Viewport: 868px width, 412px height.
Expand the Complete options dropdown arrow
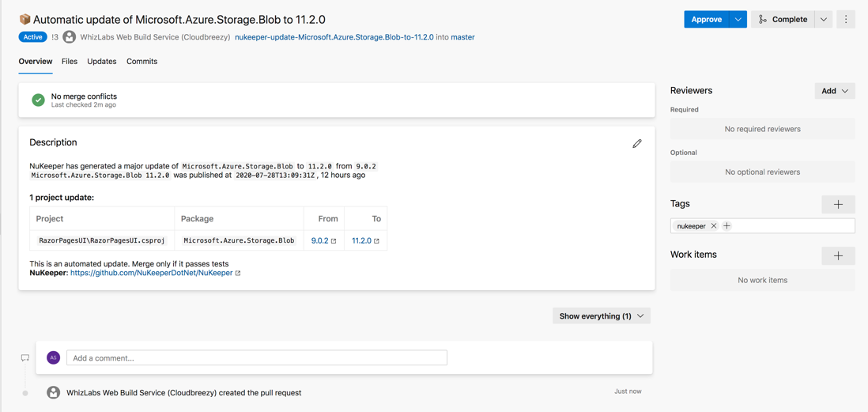824,20
